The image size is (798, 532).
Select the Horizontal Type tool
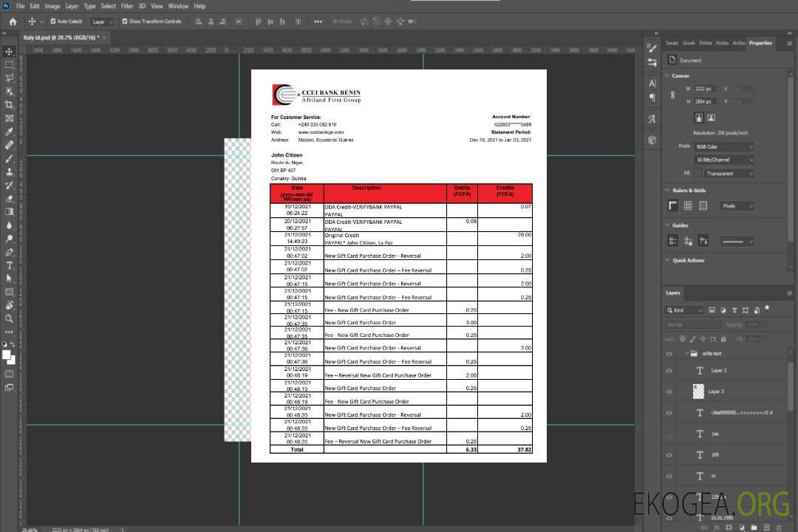(x=9, y=265)
